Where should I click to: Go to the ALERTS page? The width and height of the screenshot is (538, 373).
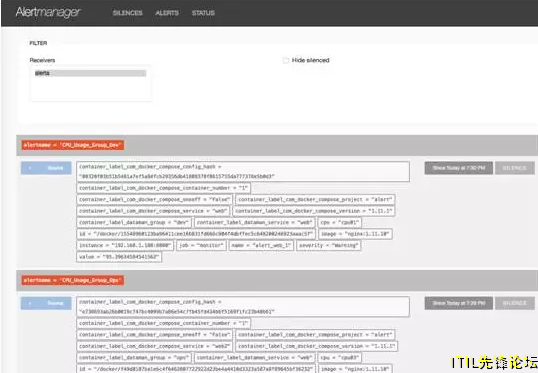tap(167, 13)
